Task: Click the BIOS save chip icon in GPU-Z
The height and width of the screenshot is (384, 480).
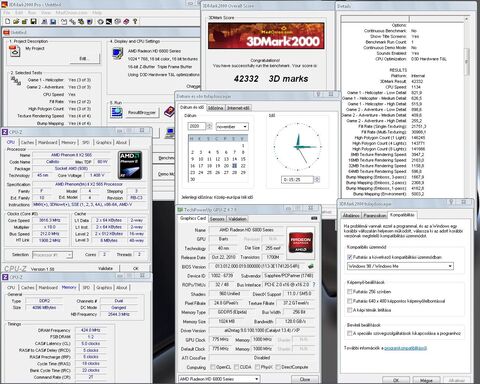Action: [311, 266]
